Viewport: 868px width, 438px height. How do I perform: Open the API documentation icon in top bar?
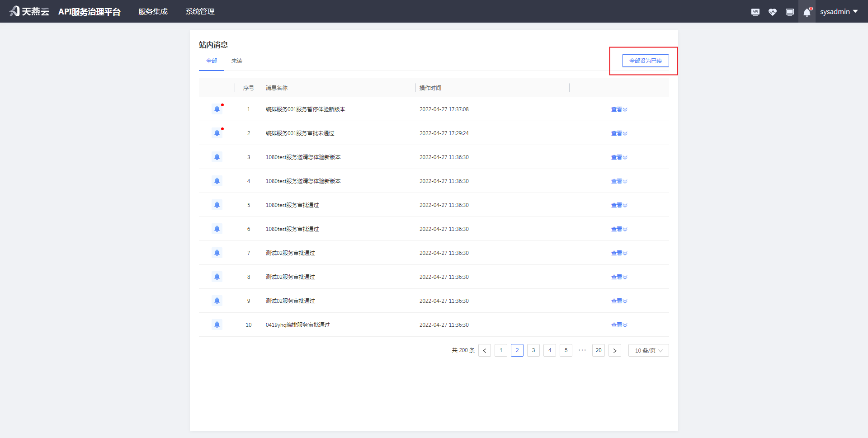(x=755, y=11)
